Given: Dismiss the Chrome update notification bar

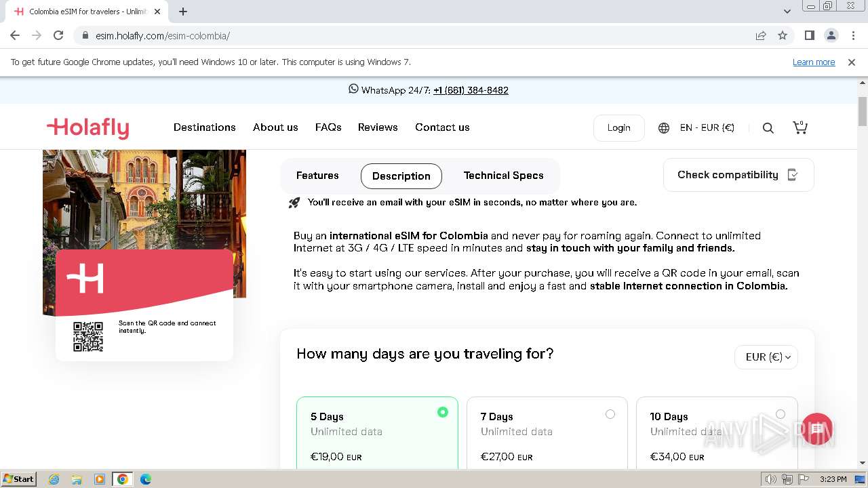Looking at the screenshot, I should click(852, 62).
